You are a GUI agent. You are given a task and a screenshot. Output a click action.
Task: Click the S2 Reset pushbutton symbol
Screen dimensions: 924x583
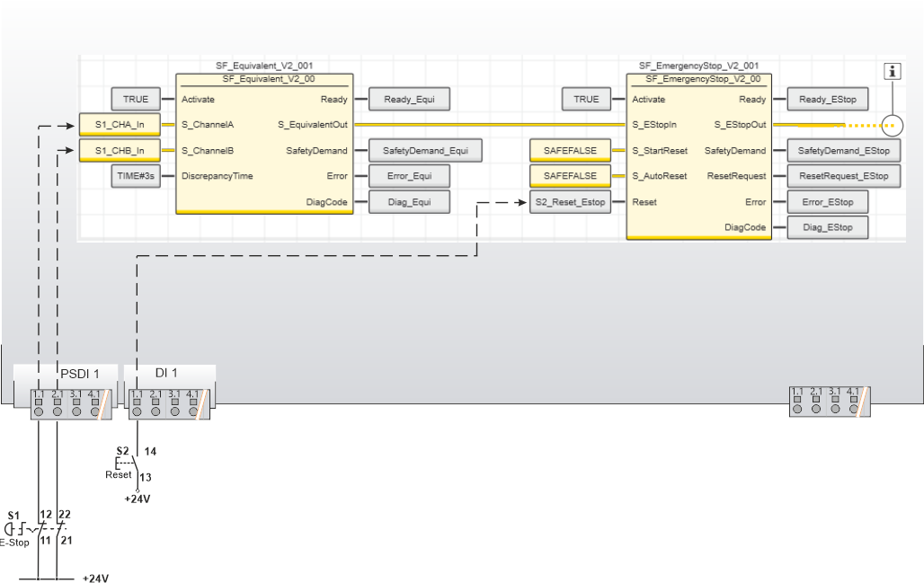(x=127, y=462)
